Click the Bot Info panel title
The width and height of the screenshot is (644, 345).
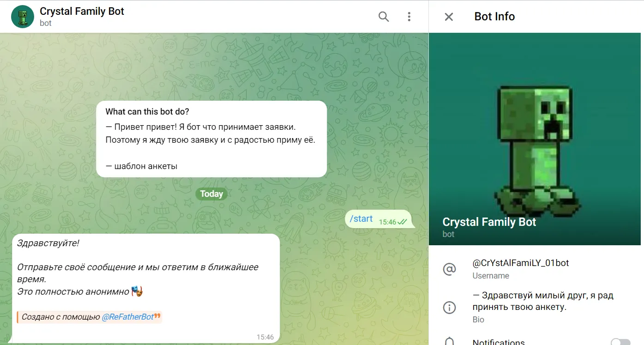494,17
